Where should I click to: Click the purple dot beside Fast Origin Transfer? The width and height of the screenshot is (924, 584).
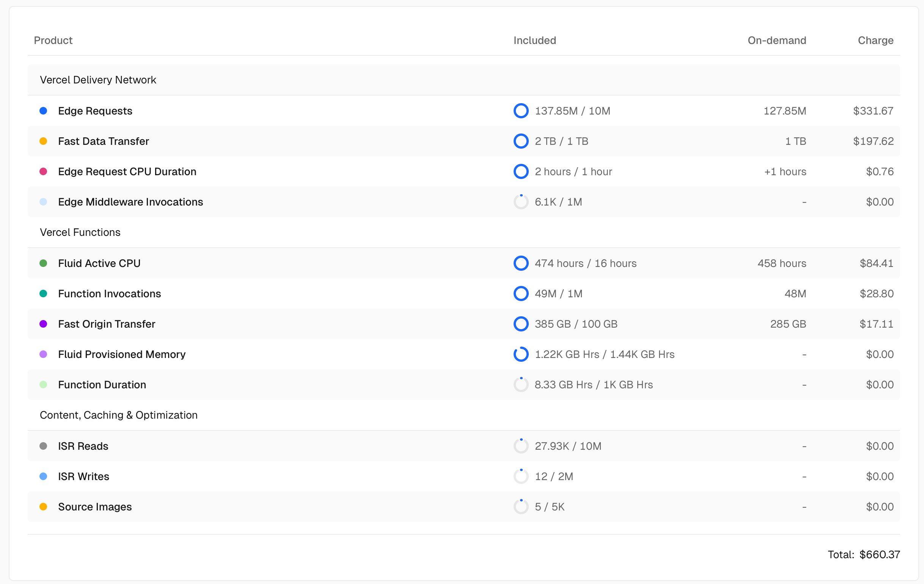(43, 324)
